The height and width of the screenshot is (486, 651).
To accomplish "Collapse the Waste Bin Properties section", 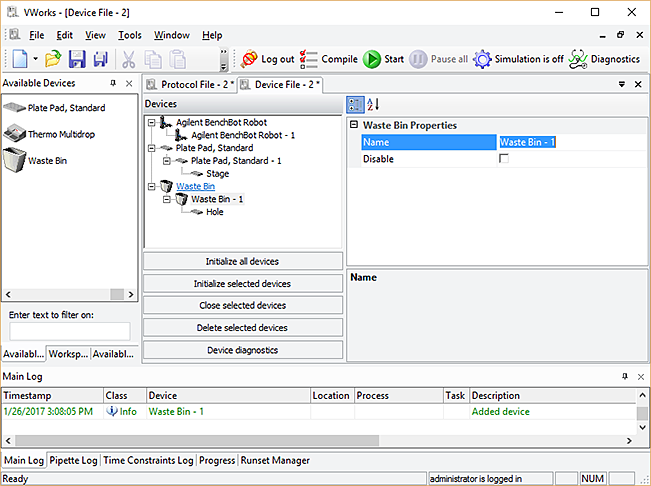I will pyautogui.click(x=354, y=126).
